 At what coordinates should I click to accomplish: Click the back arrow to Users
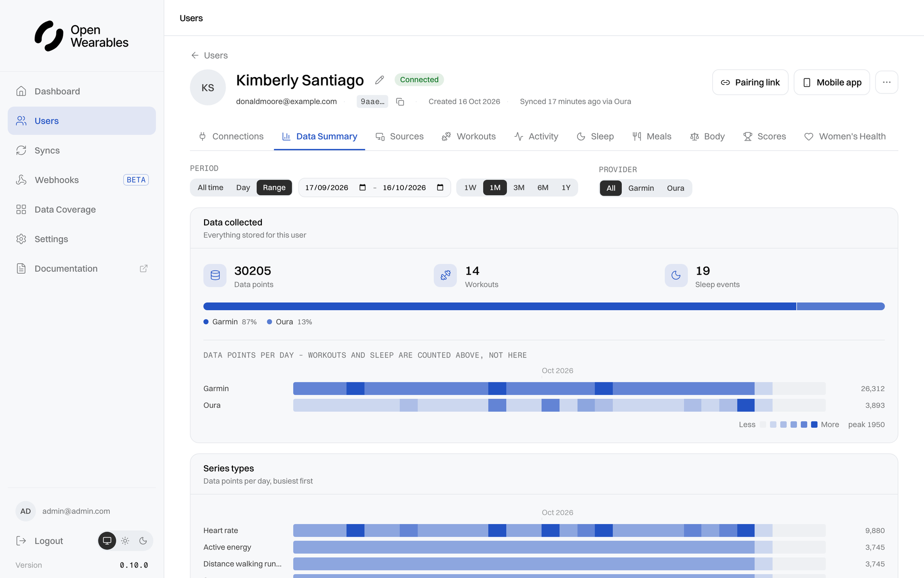click(194, 55)
